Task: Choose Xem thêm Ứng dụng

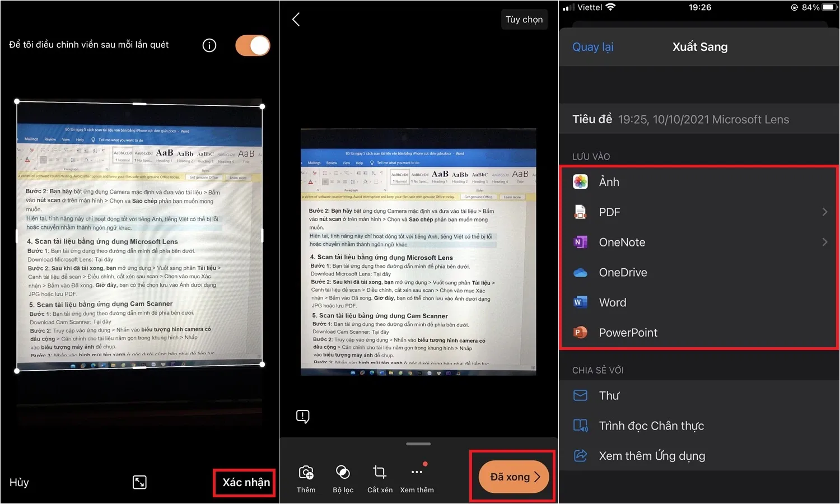Action: click(x=699, y=456)
